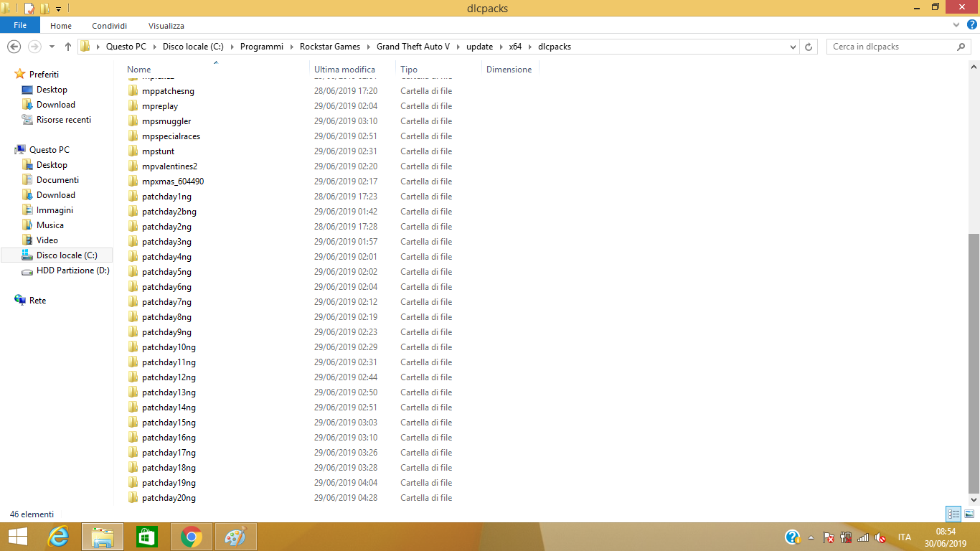980x551 pixels.
Task: Show hidden tray icons arrow
Action: (x=811, y=537)
